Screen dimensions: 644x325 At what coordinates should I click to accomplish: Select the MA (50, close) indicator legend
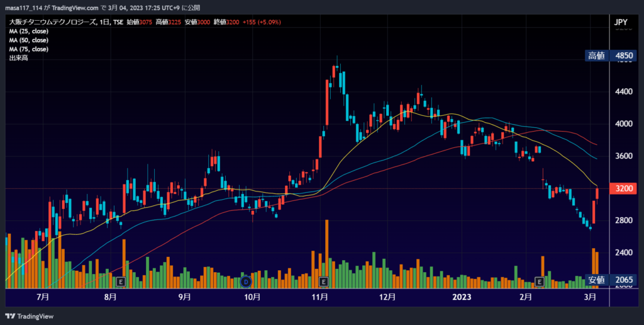tap(29, 40)
